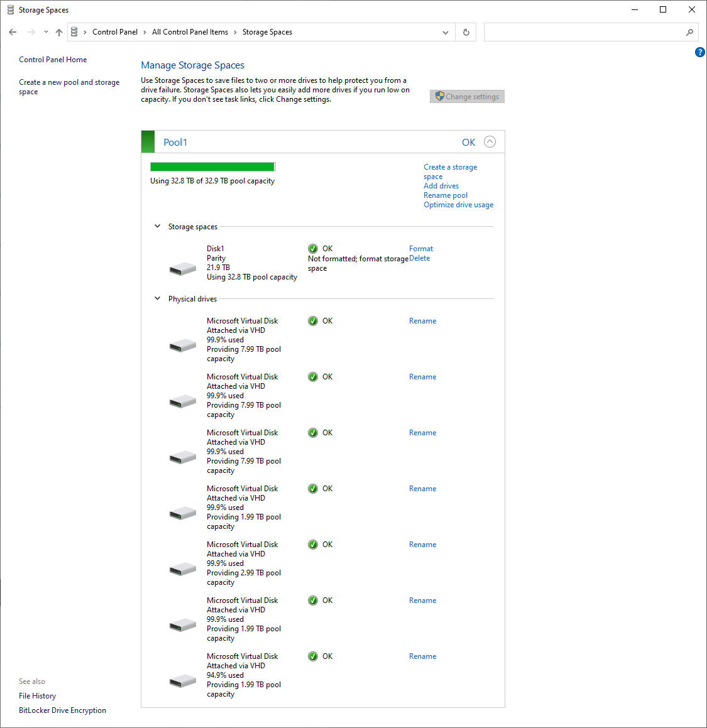Click the Back navigation arrow

(x=13, y=32)
